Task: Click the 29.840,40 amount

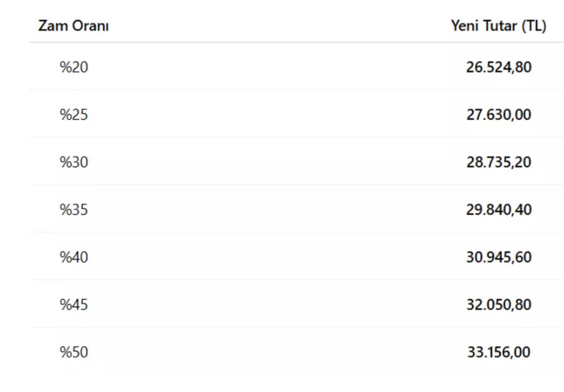Action: tap(498, 209)
